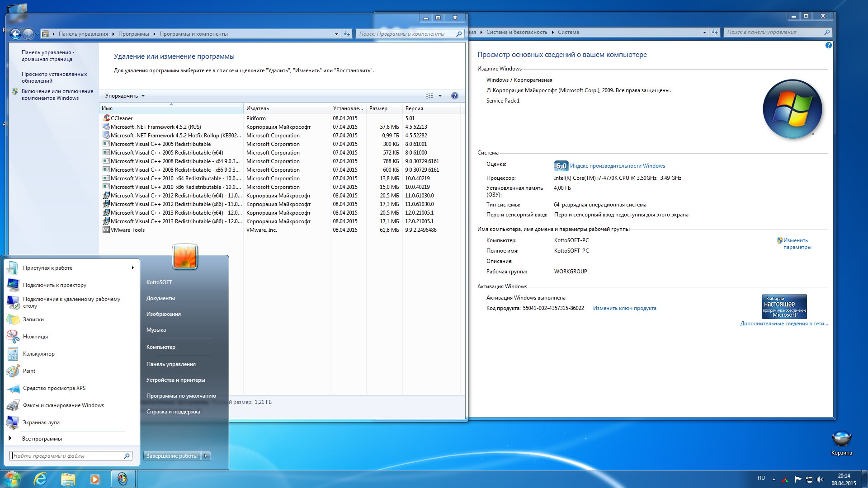This screenshot has height=488, width=868.
Task: Open address bar dropdown in Programs window
Action: point(336,34)
